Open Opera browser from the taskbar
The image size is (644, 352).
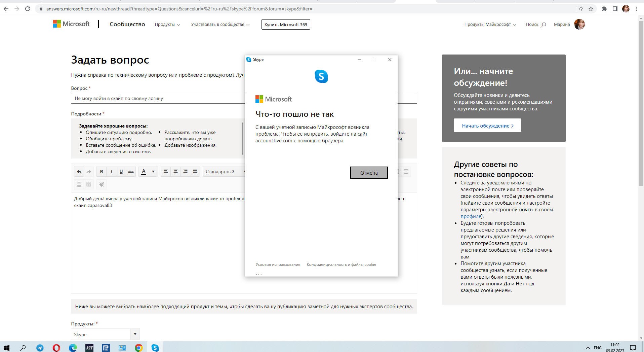[x=56, y=348]
